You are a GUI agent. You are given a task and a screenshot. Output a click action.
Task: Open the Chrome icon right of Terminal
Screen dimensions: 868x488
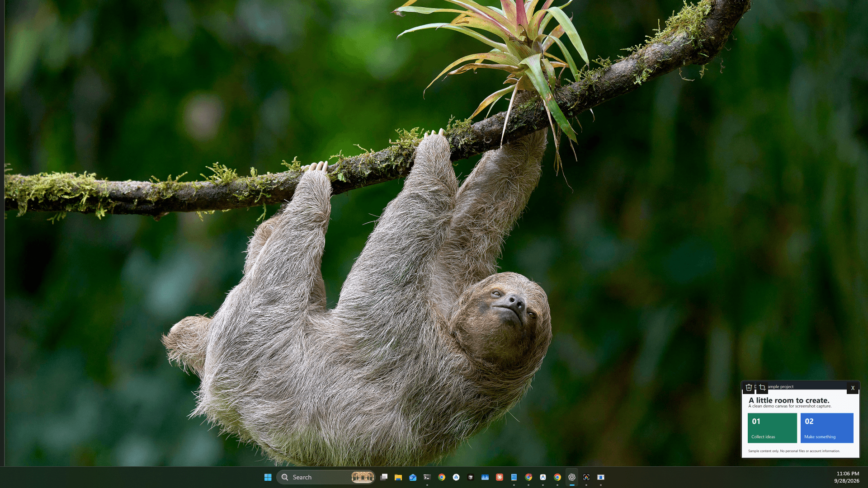click(x=442, y=477)
